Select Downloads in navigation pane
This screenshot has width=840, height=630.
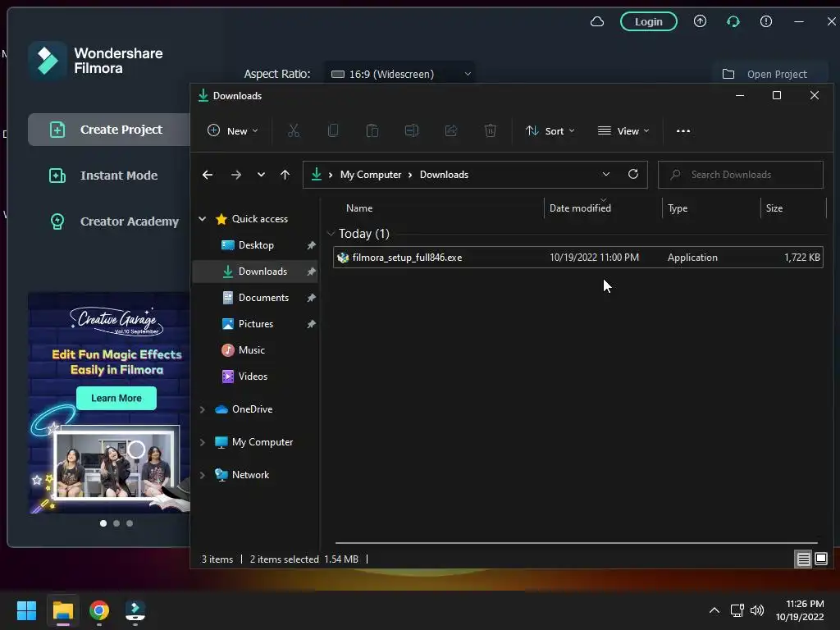click(255, 271)
